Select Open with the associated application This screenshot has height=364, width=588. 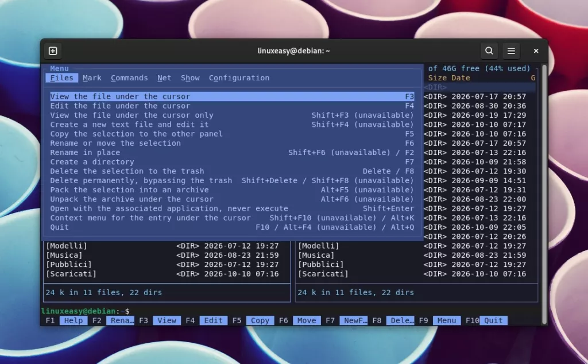click(232, 208)
